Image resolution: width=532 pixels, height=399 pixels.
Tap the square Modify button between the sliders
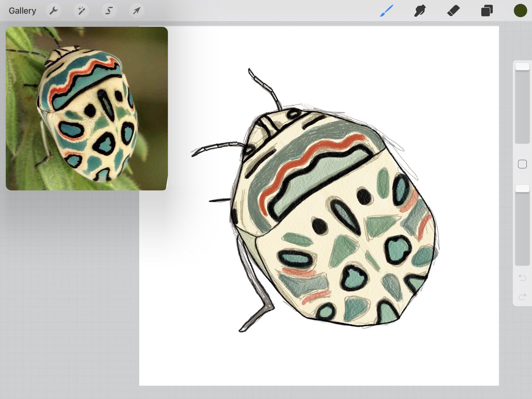point(522,164)
